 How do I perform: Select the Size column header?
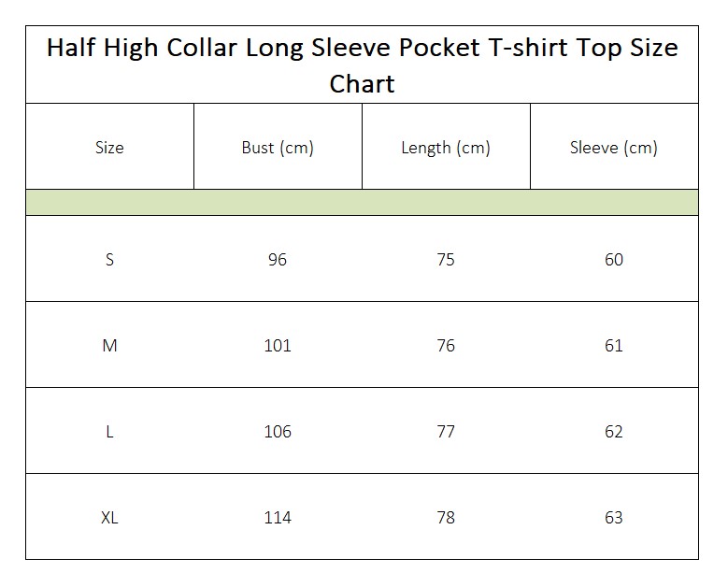[x=109, y=147]
